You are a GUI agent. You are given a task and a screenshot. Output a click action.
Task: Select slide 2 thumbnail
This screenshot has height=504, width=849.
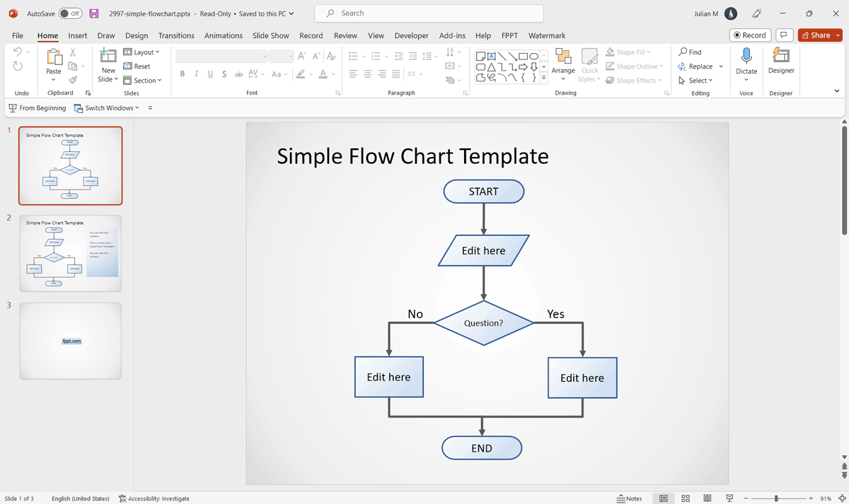pos(71,253)
